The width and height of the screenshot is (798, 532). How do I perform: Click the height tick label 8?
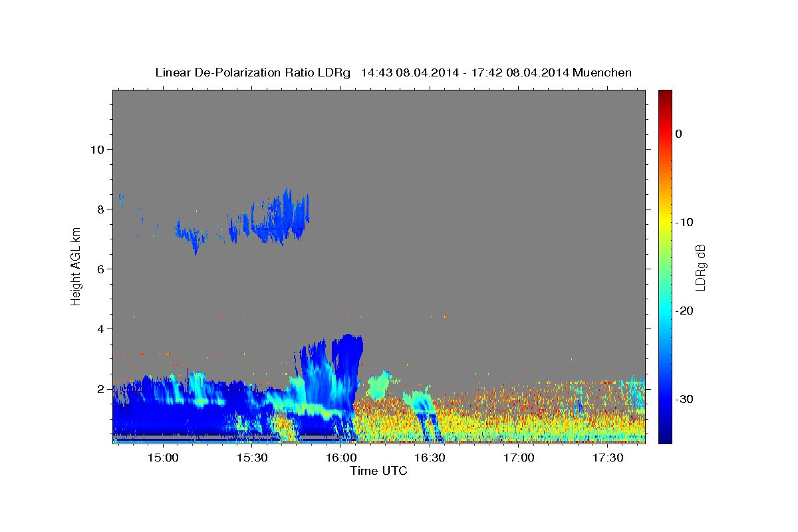coord(101,209)
